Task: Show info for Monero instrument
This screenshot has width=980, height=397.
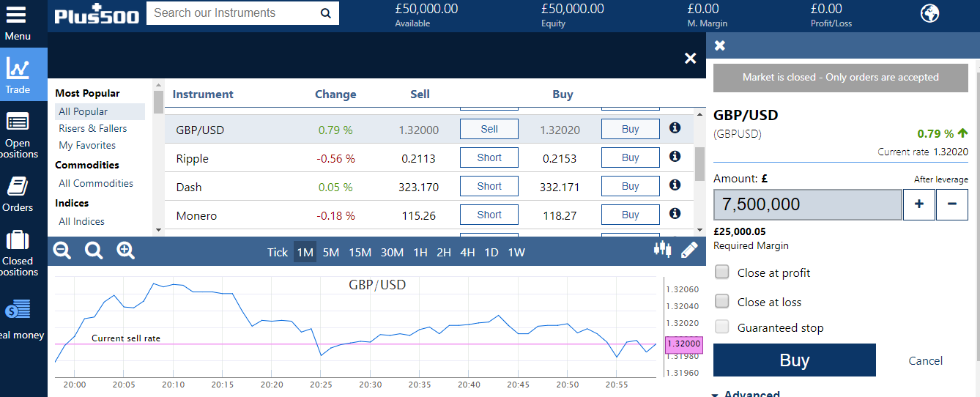Action: [675, 214]
